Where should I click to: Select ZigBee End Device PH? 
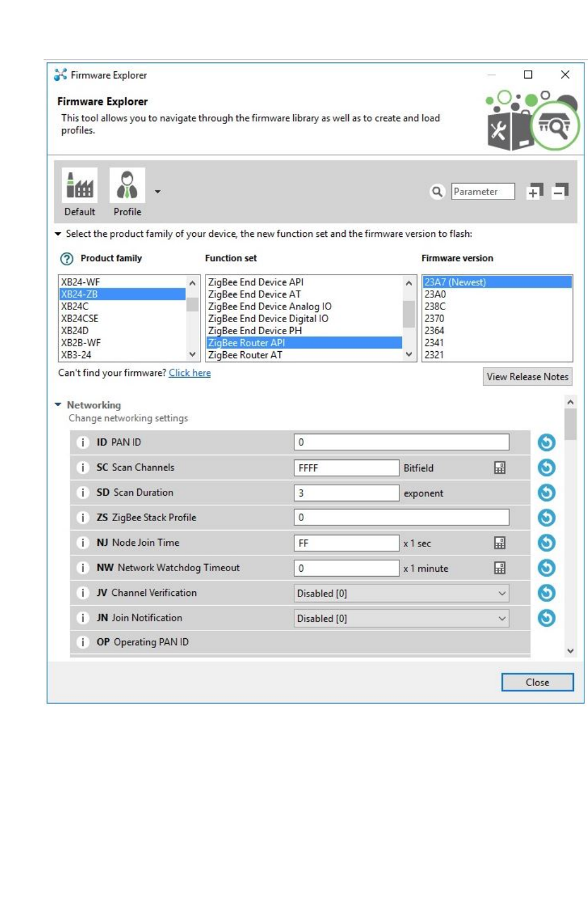pos(304,331)
